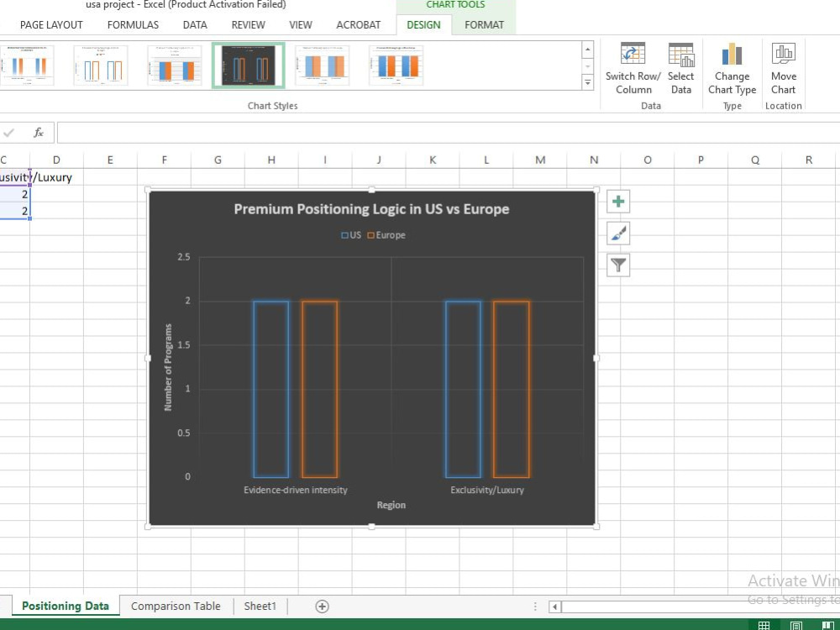Select the Number of Programs axis title
840x630 pixels.
click(x=168, y=367)
